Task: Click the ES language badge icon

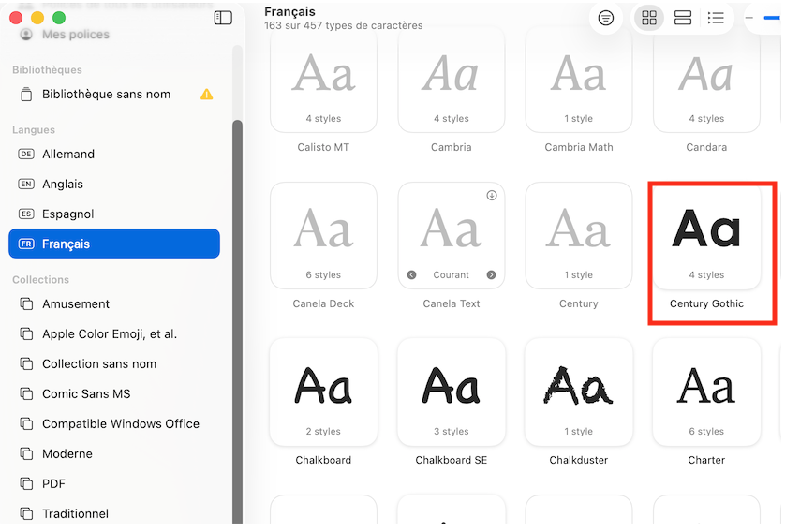Action: (x=26, y=214)
